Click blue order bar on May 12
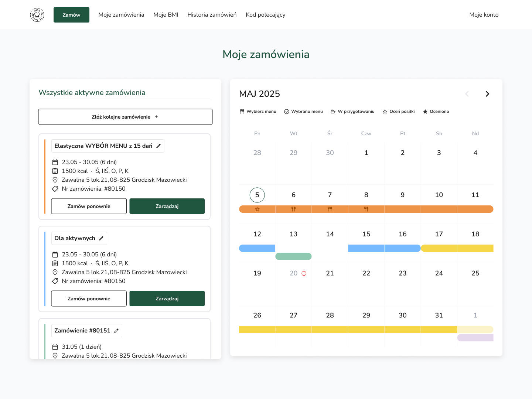This screenshot has height=399, width=532. pos(257,248)
